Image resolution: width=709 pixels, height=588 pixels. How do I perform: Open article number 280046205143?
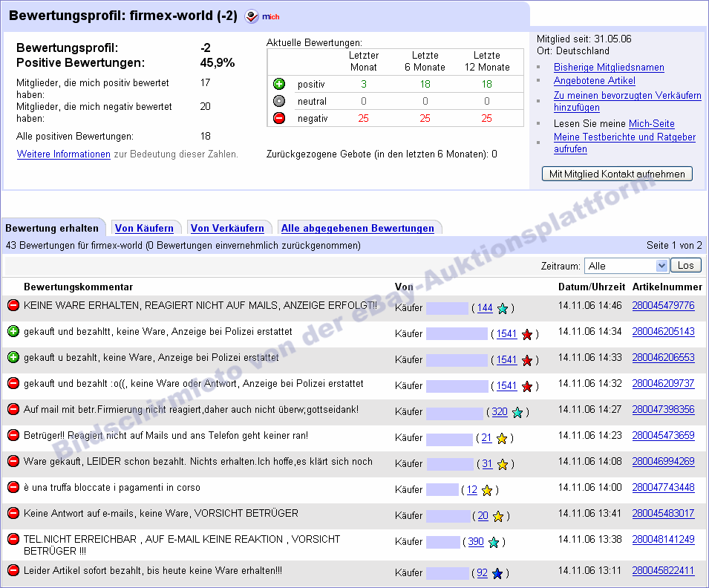pos(663,332)
